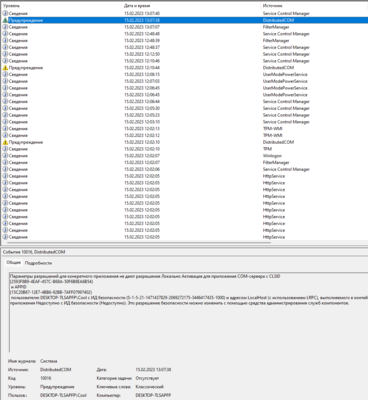Select the 12:02:12 TPM-WMI event row
This screenshot has height=400, width=368.
pyautogui.click(x=184, y=135)
